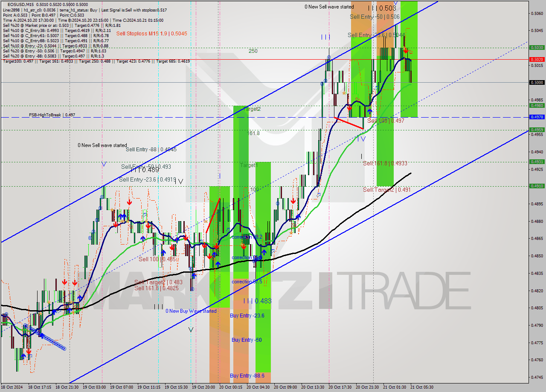Select the 0.4850 price axis value

(x=537, y=256)
